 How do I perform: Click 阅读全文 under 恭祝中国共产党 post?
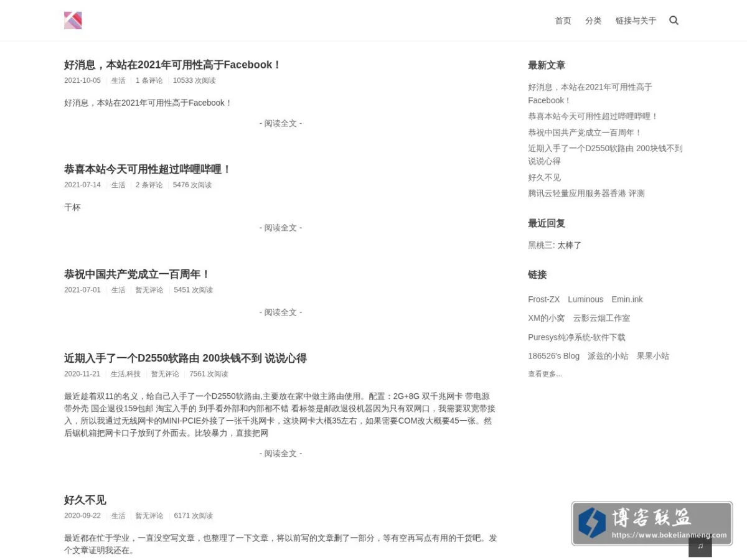coord(281,312)
